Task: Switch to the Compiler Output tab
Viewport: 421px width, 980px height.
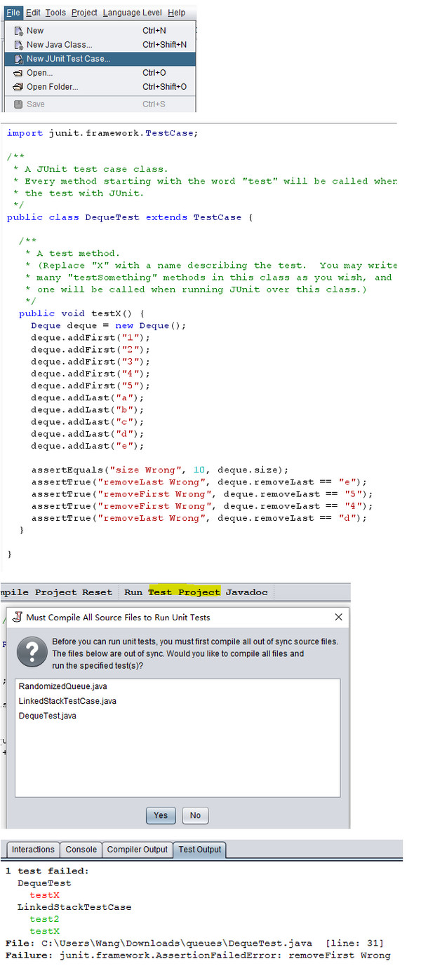Action: (x=137, y=850)
